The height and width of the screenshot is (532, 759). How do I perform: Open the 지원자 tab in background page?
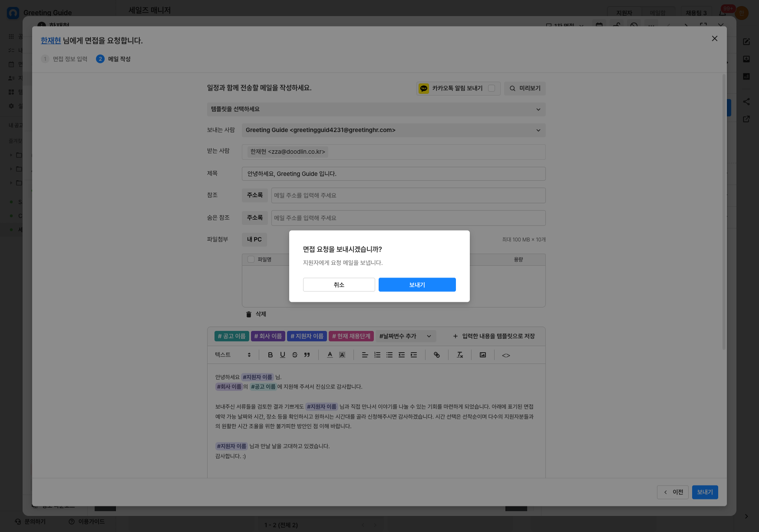click(x=624, y=13)
